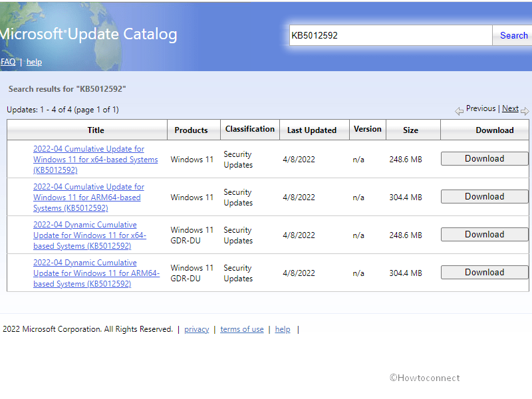532x399 pixels.
Task: Open the privacy link in footer
Action: click(196, 329)
